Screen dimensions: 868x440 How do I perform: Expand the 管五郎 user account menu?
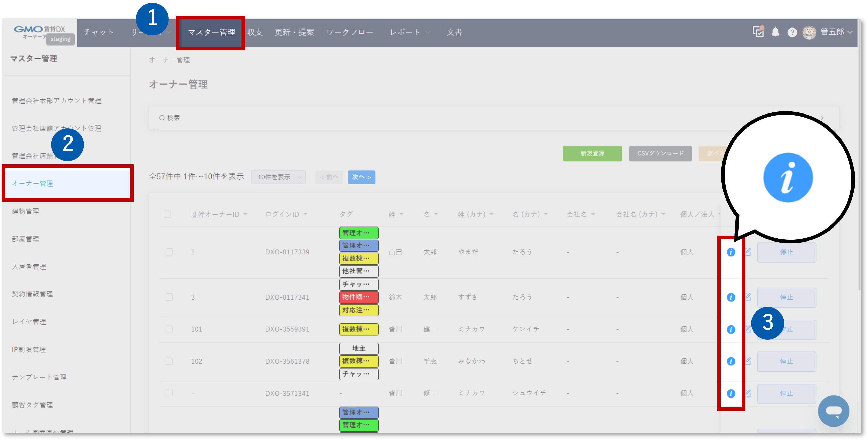click(836, 32)
